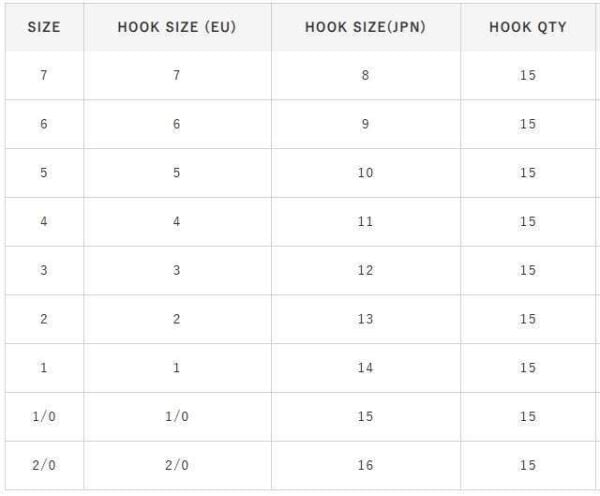Viewport: 600px width, 496px height.
Task: Click the HOOK SIZE (EU) column header
Action: coord(176,27)
